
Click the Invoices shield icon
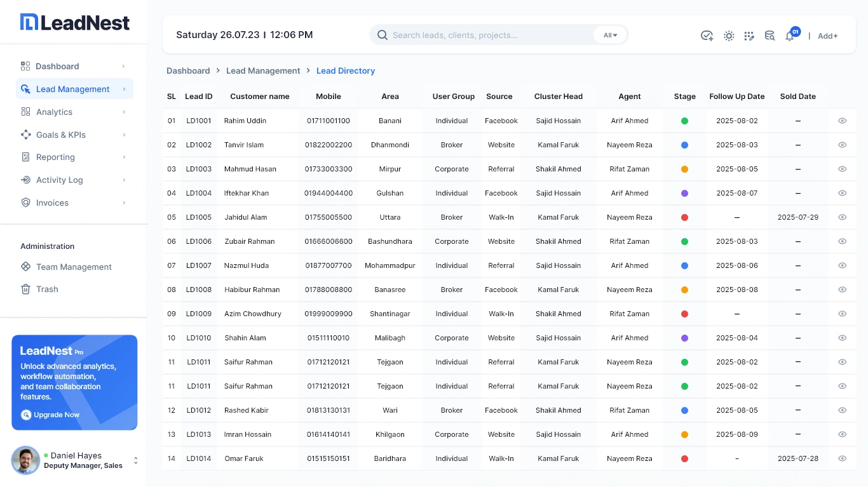[x=25, y=203]
